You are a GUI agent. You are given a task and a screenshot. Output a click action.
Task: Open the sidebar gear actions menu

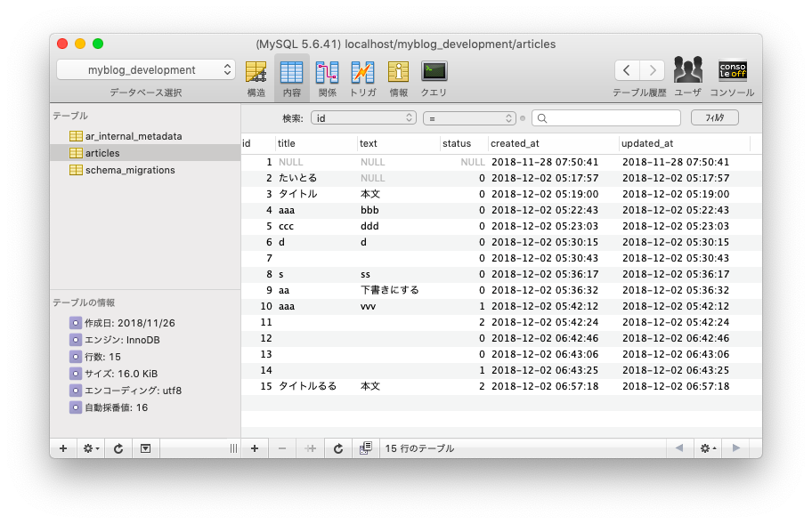(x=91, y=448)
